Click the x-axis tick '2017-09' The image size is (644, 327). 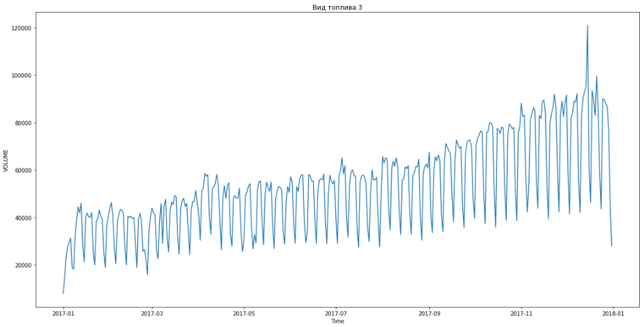point(429,313)
